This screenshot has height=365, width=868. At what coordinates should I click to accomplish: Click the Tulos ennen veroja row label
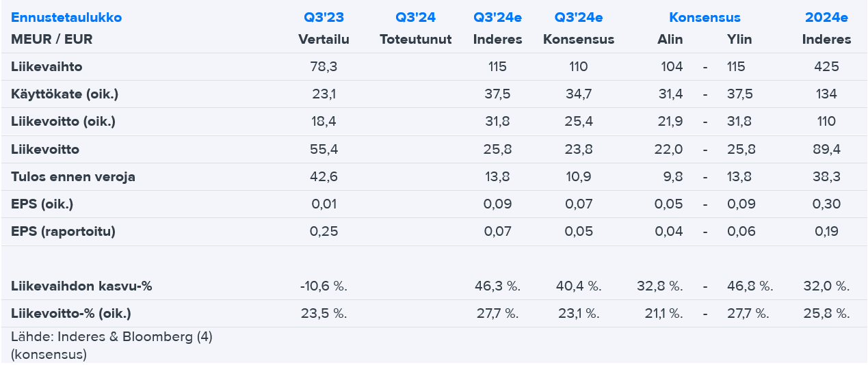tap(73, 177)
